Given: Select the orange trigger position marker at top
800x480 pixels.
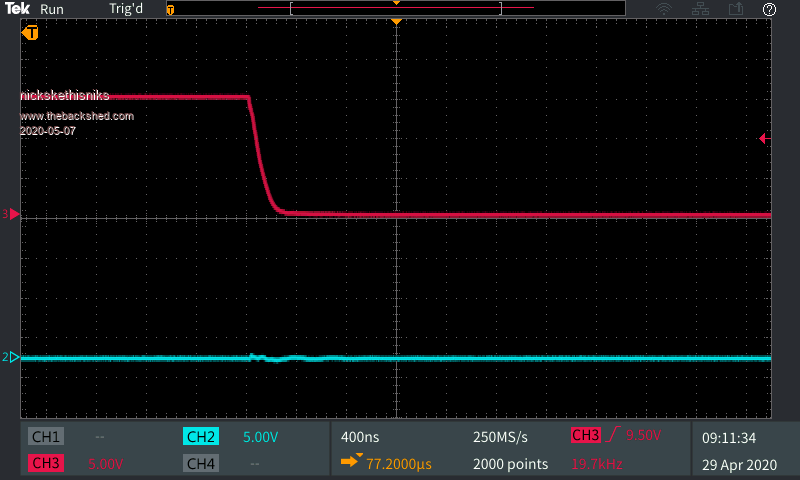Looking at the screenshot, I should click(397, 22).
